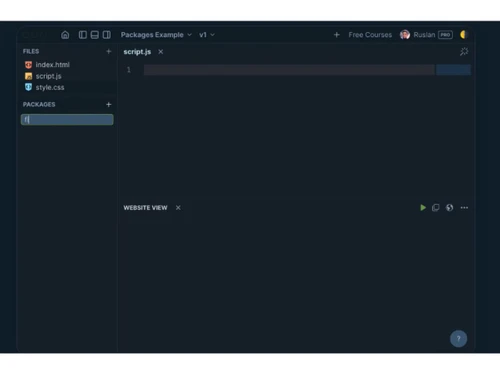Click the style.css file icon
The image size is (500, 375).
tap(28, 87)
